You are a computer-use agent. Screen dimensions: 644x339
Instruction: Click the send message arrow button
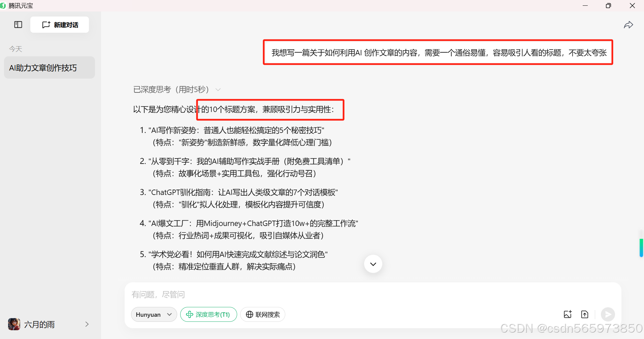click(608, 314)
